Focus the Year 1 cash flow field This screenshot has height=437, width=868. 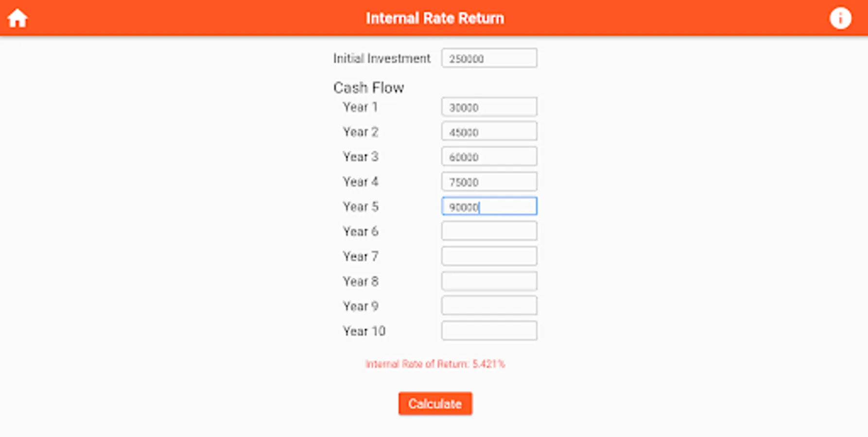point(489,107)
